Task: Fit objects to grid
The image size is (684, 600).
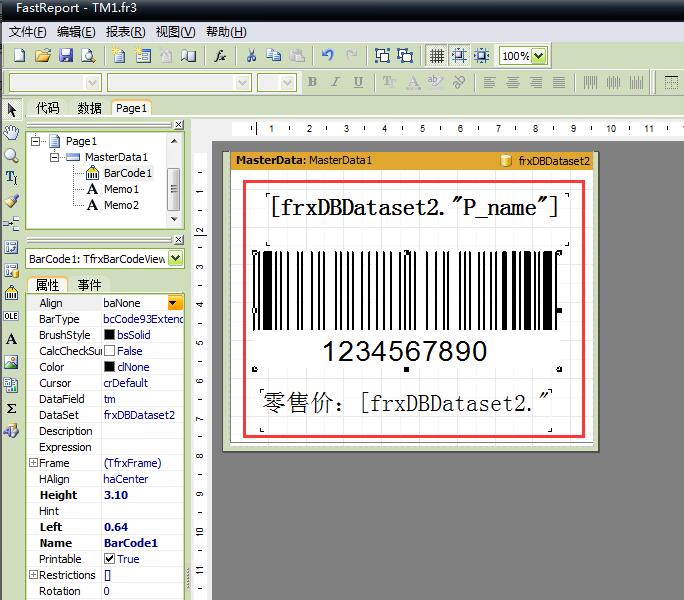Action: click(x=482, y=56)
